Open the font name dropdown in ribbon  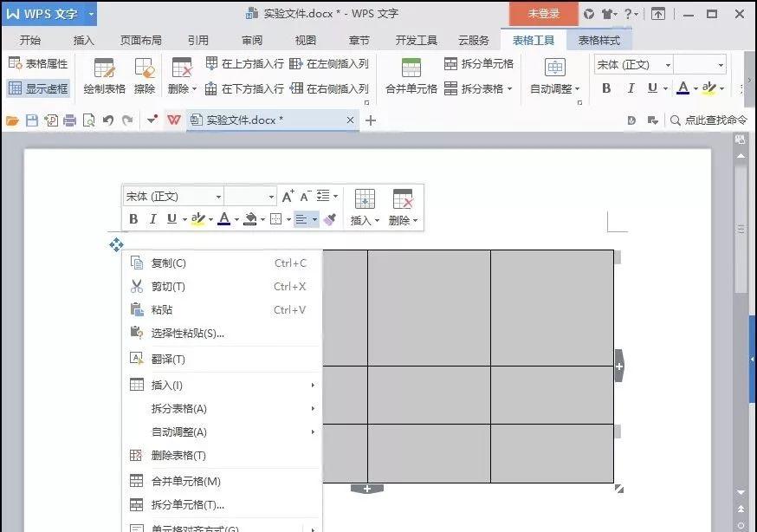click(x=668, y=65)
